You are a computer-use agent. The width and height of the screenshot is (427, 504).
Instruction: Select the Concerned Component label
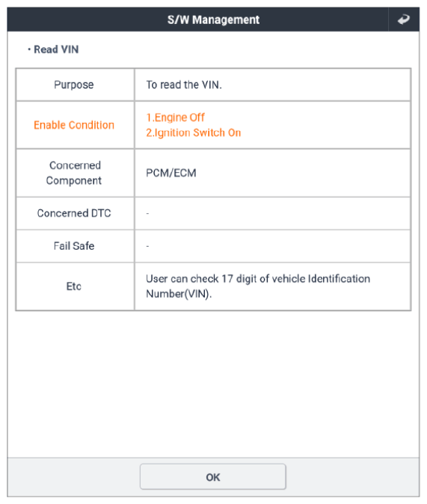[x=74, y=173]
